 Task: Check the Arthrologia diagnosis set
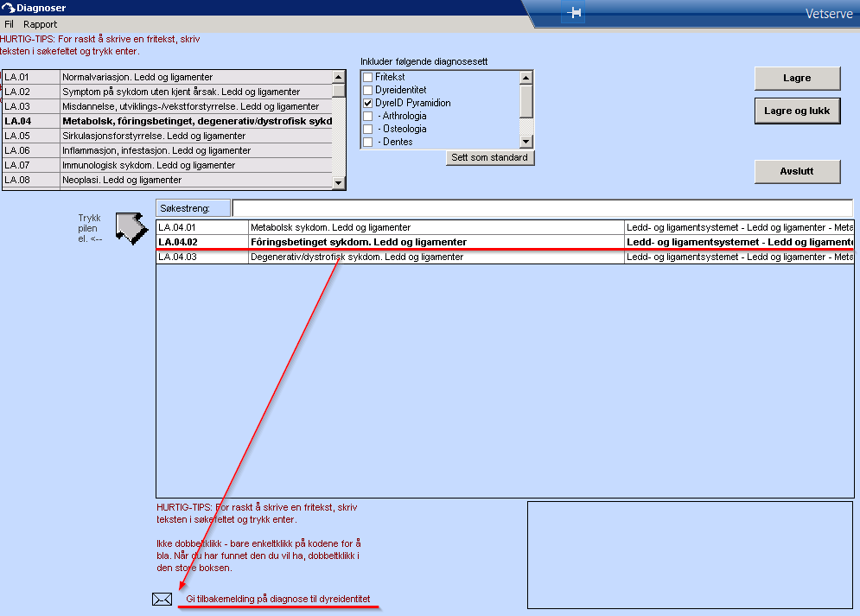(368, 117)
